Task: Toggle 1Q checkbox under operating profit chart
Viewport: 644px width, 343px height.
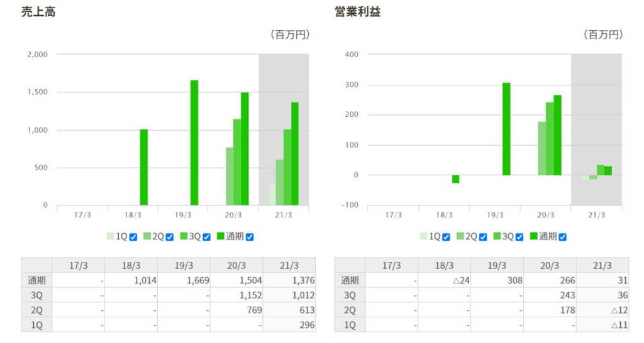Action: 446,237
